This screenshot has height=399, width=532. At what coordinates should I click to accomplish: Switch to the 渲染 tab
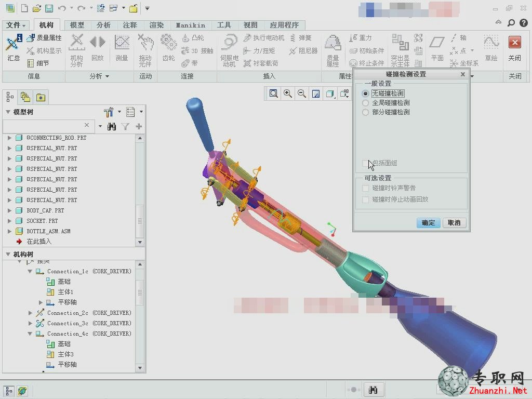156,25
